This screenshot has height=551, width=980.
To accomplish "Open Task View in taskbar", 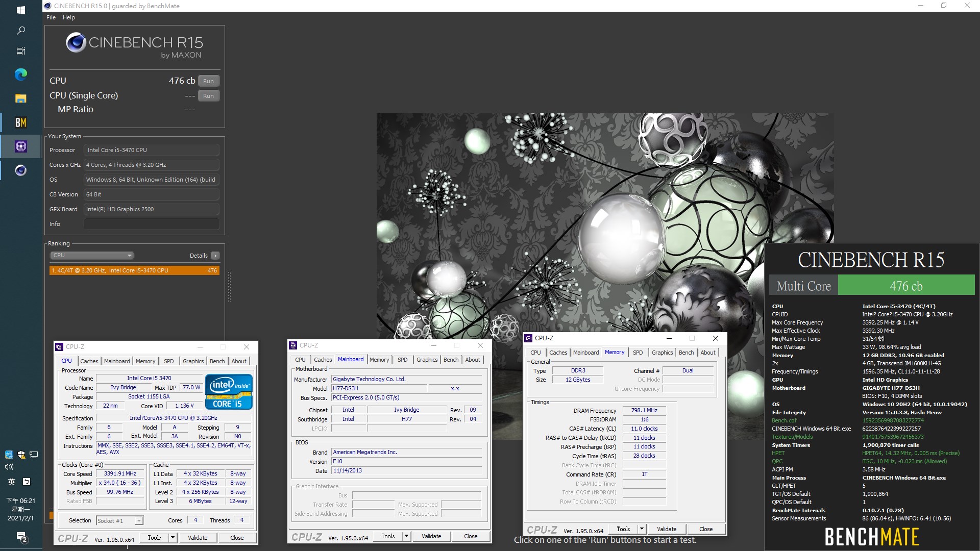I will click(21, 51).
